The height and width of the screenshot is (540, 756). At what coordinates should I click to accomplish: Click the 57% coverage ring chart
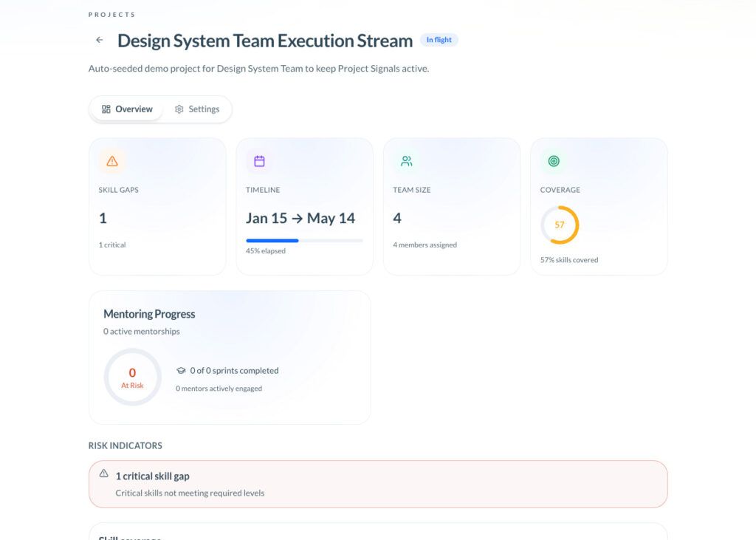coord(560,225)
